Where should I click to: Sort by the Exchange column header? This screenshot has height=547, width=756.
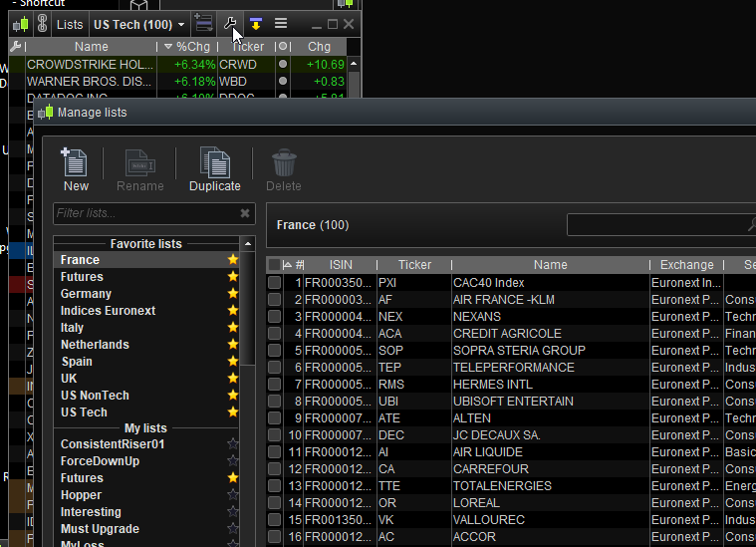point(686,265)
